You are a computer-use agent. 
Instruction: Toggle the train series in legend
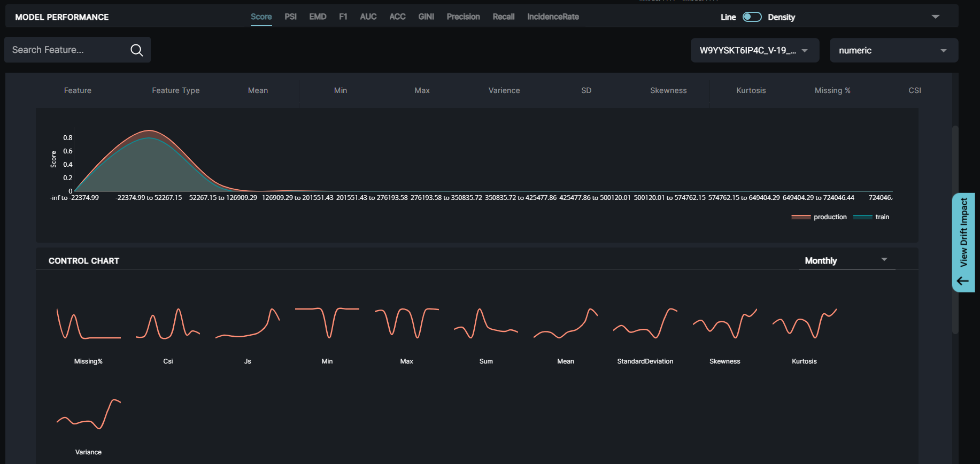pyautogui.click(x=871, y=217)
